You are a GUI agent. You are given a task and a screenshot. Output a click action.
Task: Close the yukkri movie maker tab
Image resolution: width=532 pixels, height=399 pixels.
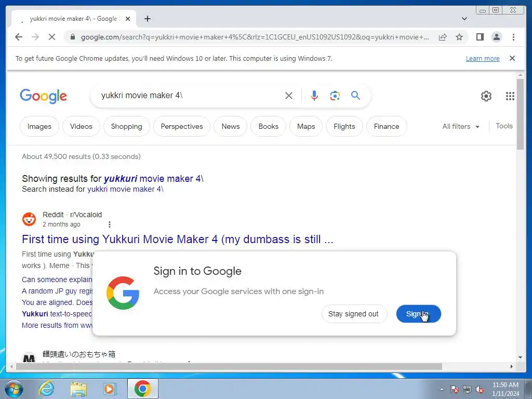(x=128, y=19)
